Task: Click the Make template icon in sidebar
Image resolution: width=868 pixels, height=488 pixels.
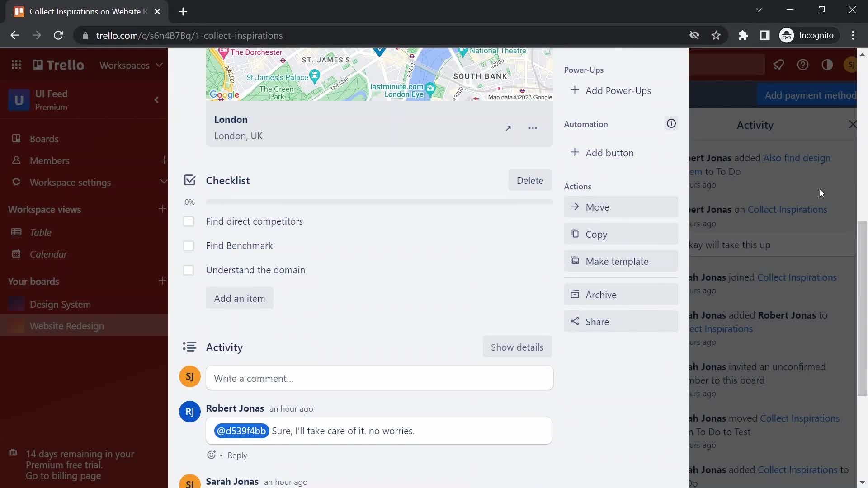Action: [574, 261]
